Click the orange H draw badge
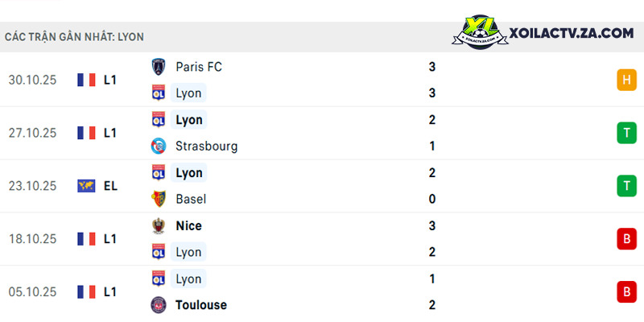This screenshot has height=322, width=644. coord(626,80)
